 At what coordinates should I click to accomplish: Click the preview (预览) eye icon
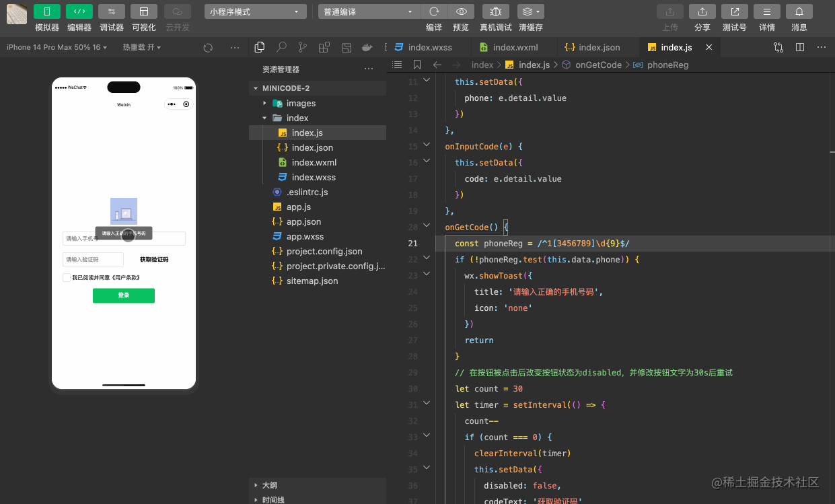[x=461, y=12]
